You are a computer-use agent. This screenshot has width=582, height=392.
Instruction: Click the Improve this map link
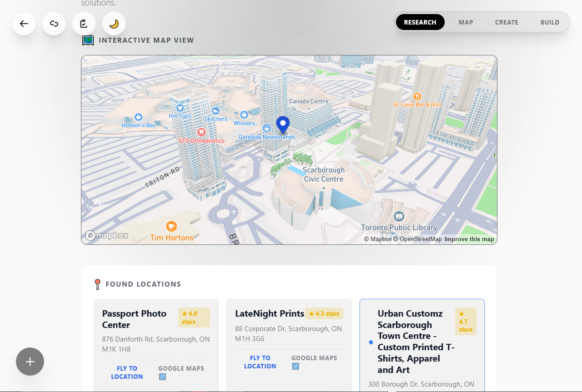[x=469, y=239]
